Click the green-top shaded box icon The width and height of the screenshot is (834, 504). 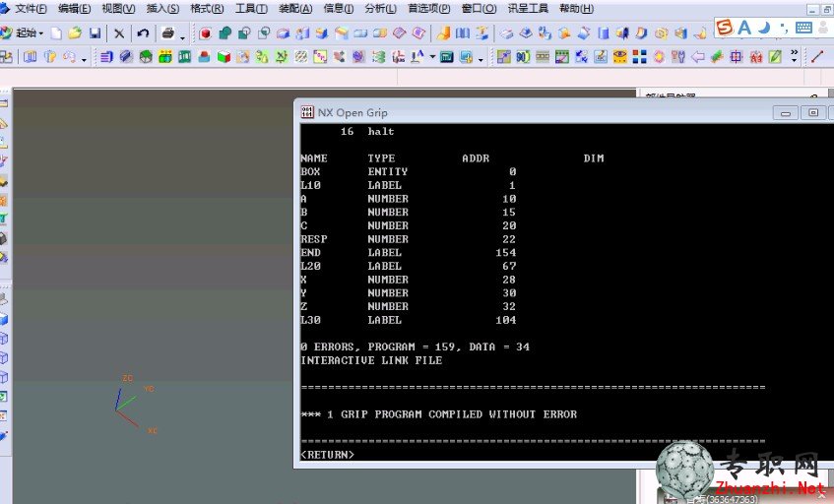tap(146, 56)
